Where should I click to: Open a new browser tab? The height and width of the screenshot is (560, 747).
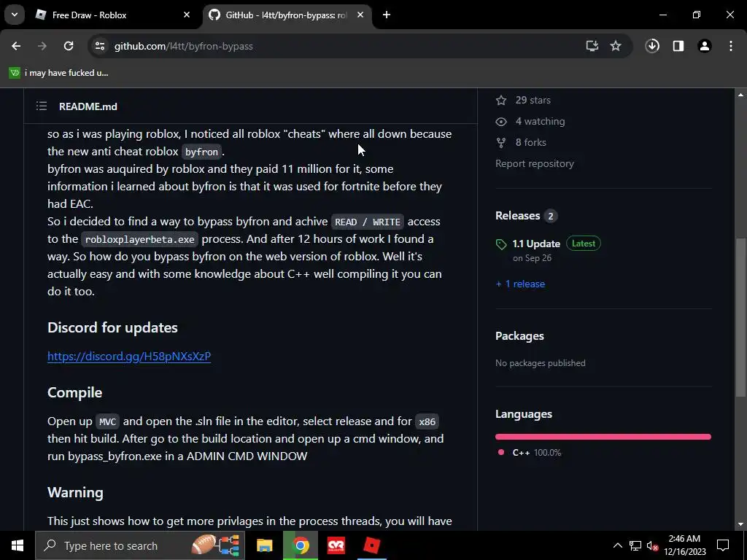coord(387,15)
